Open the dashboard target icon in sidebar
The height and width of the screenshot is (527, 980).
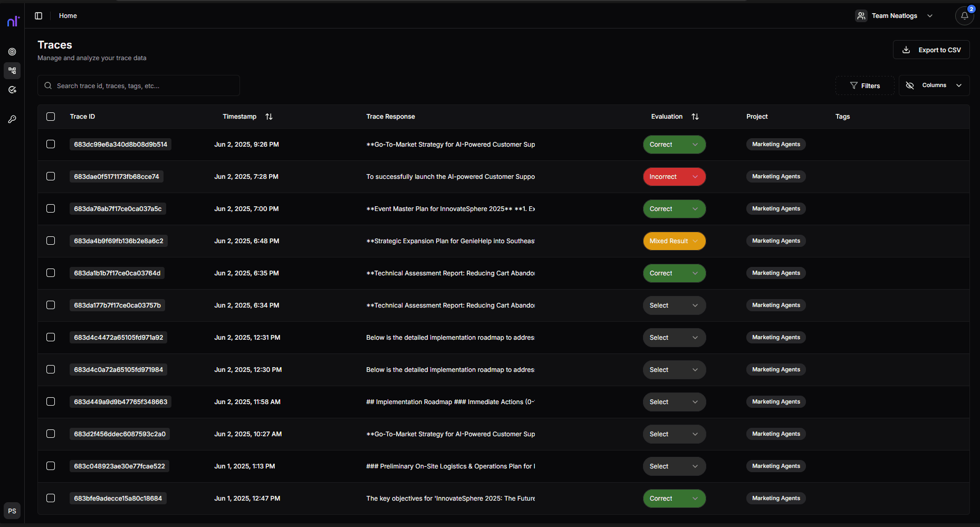[12, 51]
